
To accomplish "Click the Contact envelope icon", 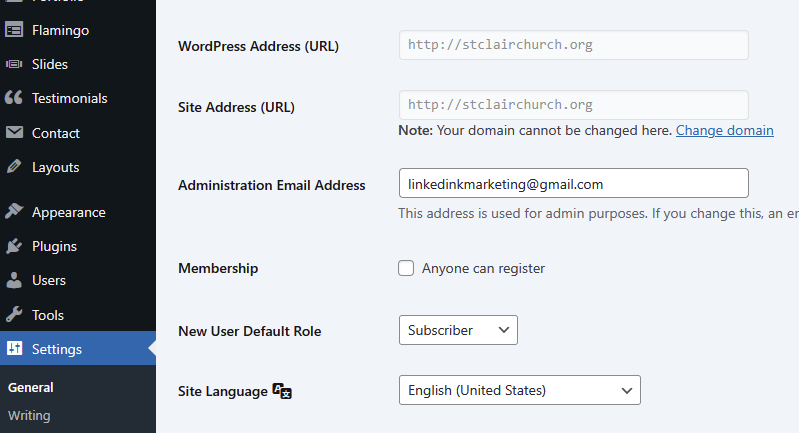I will (x=14, y=133).
